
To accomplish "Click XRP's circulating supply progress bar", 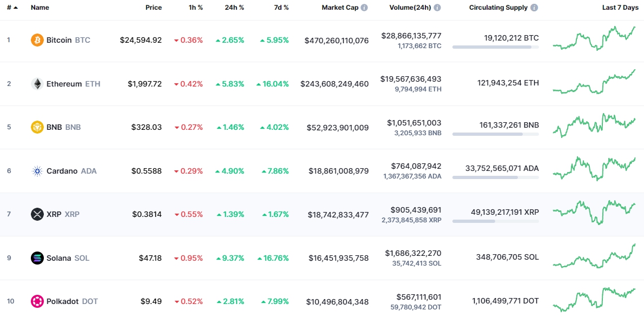I will click(495, 221).
